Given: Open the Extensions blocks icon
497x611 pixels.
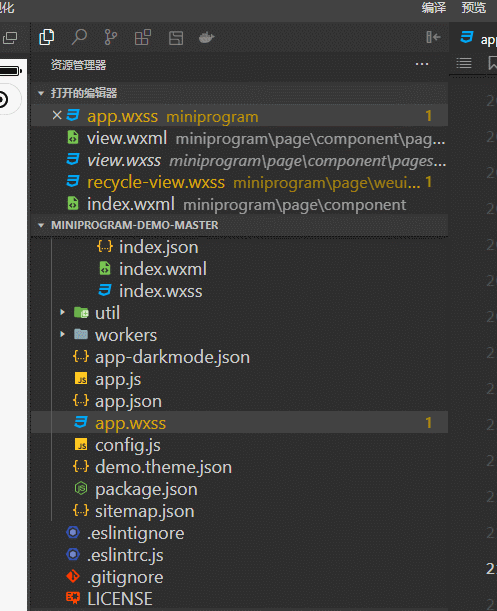Looking at the screenshot, I should (x=143, y=37).
